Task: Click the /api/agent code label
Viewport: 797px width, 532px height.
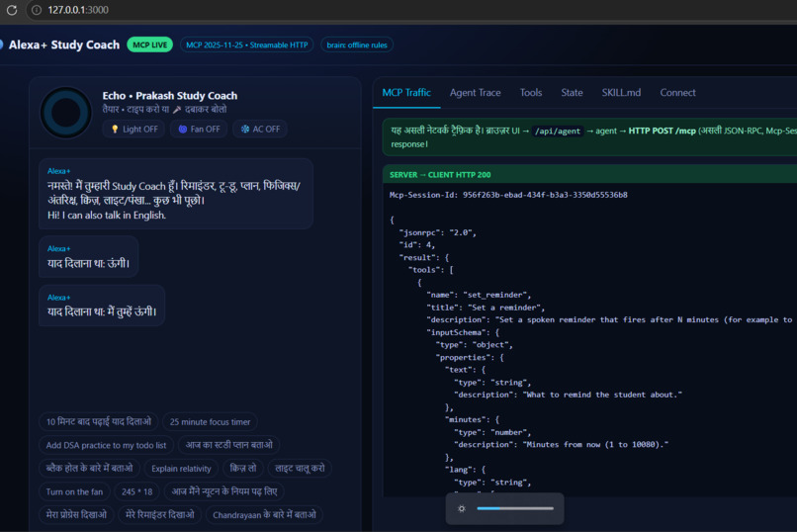Action: tap(558, 132)
